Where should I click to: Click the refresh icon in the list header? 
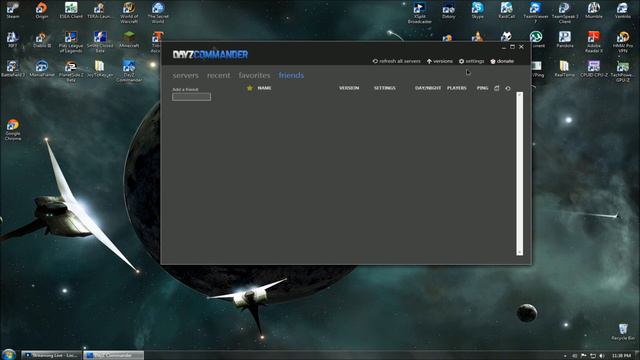coord(508,88)
